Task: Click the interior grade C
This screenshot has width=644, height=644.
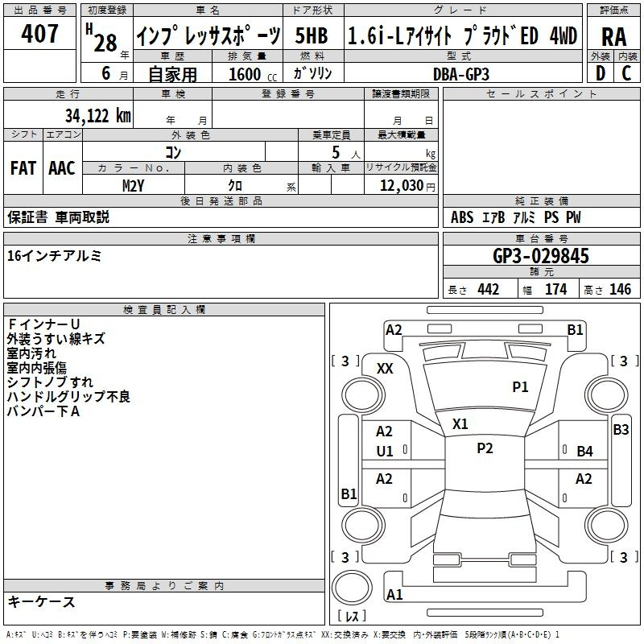Action: pos(626,73)
